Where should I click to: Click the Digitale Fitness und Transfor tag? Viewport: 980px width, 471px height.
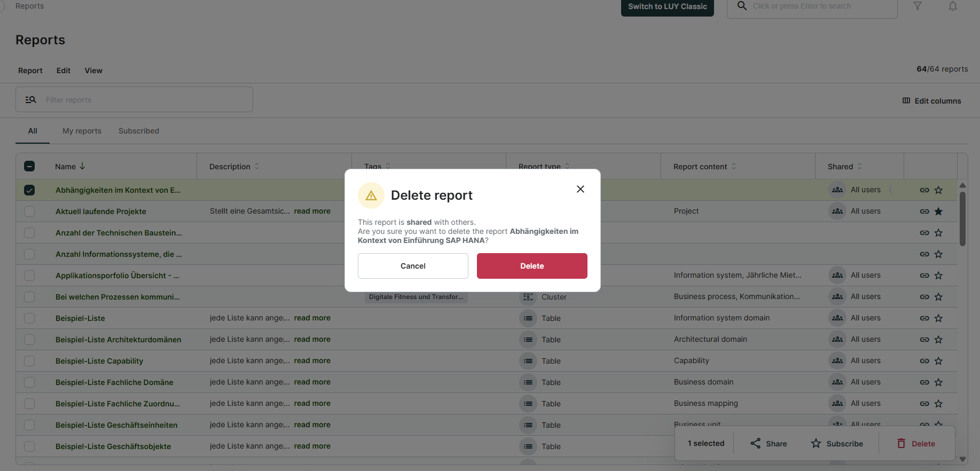click(416, 297)
